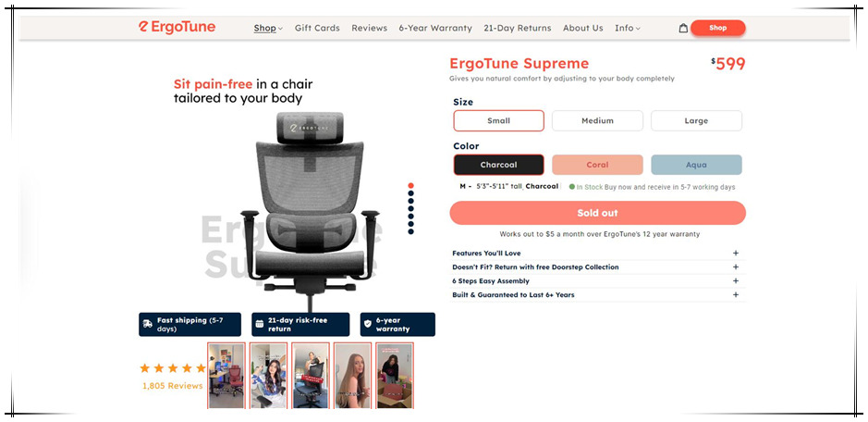Select the first red carousel dot
Image resolution: width=868 pixels, height=422 pixels.
coord(410,186)
